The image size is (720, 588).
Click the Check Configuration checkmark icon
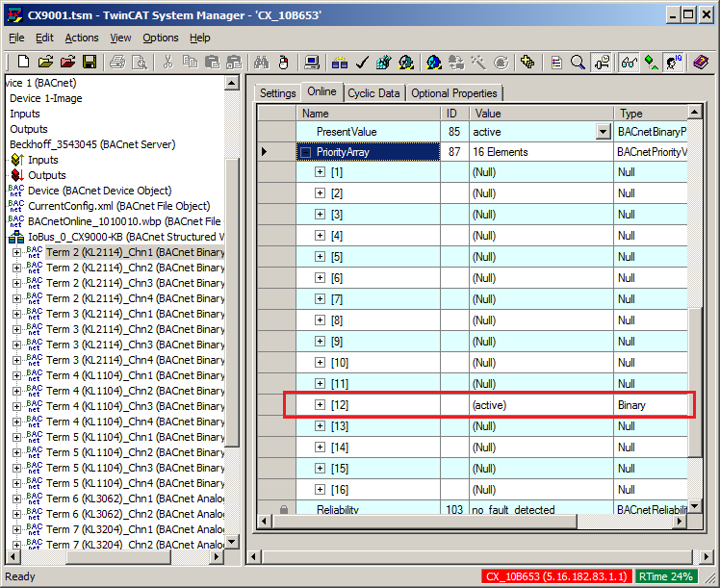[362, 62]
